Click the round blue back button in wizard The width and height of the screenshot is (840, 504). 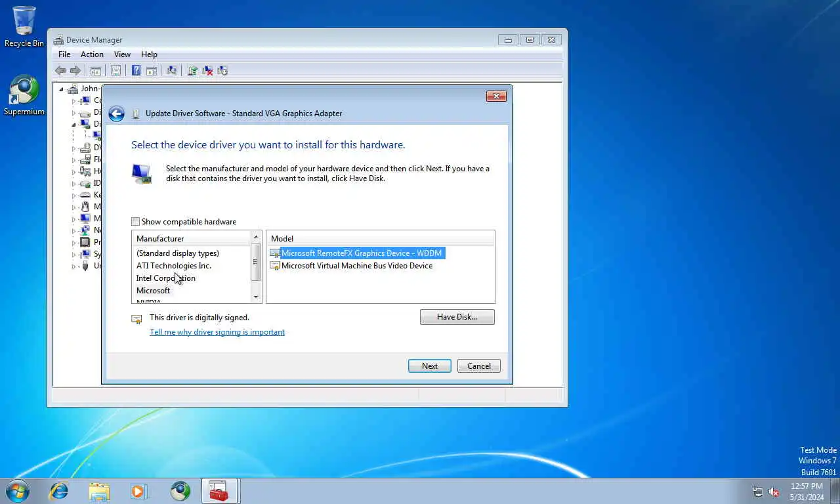tap(117, 114)
